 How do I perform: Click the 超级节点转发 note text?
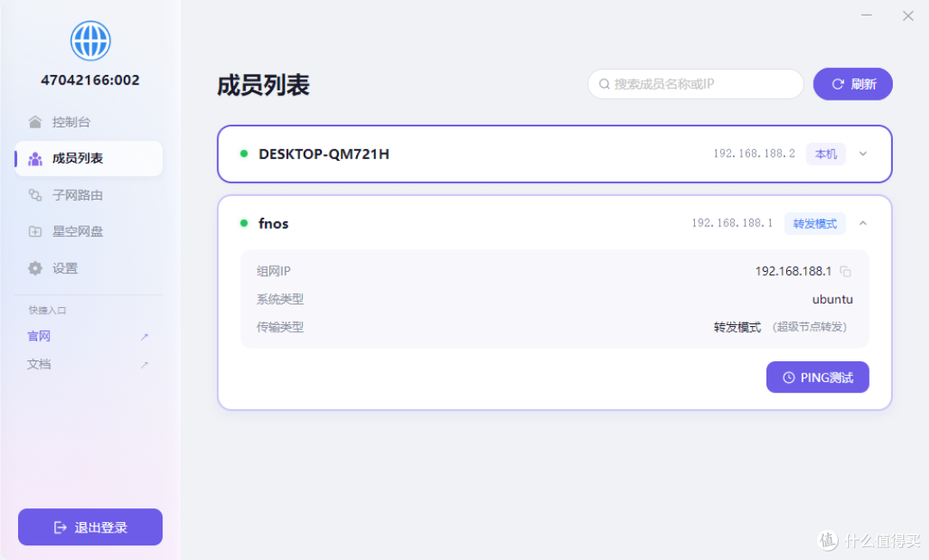(x=809, y=327)
